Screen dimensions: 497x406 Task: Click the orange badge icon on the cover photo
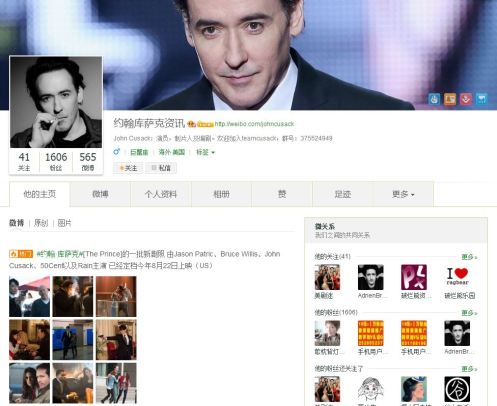coord(450,99)
